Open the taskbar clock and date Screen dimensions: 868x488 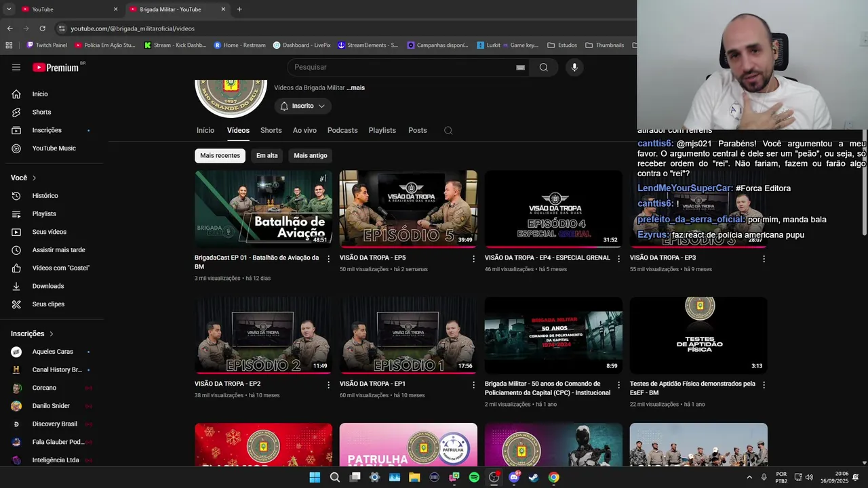833,477
